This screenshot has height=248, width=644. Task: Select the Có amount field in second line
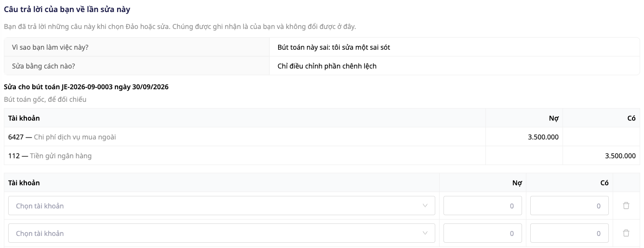pos(569,233)
